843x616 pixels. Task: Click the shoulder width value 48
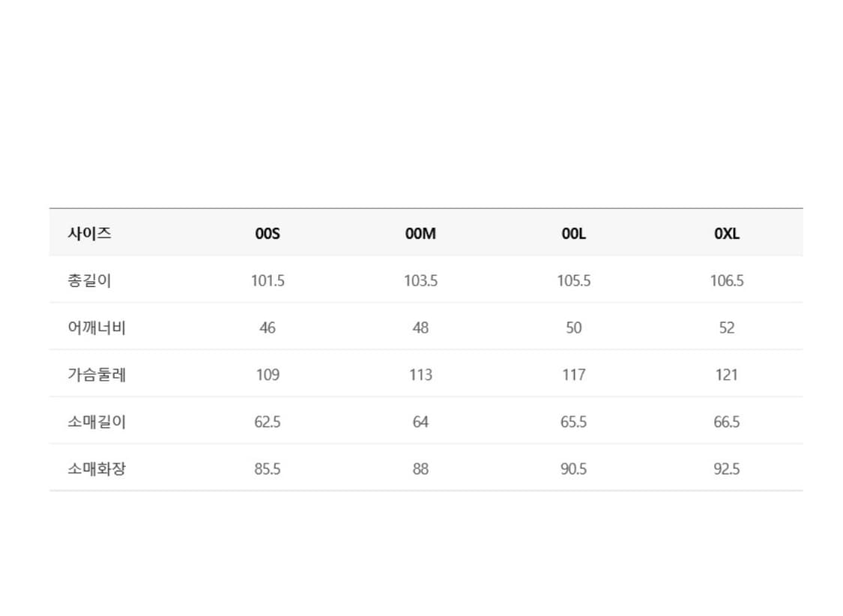click(x=420, y=327)
